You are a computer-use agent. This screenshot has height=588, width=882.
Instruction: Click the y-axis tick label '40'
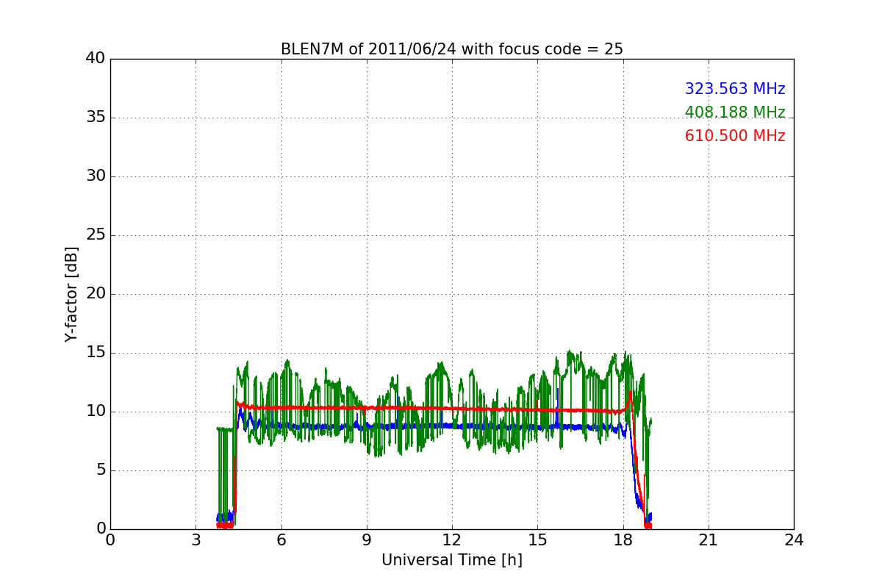pos(96,59)
